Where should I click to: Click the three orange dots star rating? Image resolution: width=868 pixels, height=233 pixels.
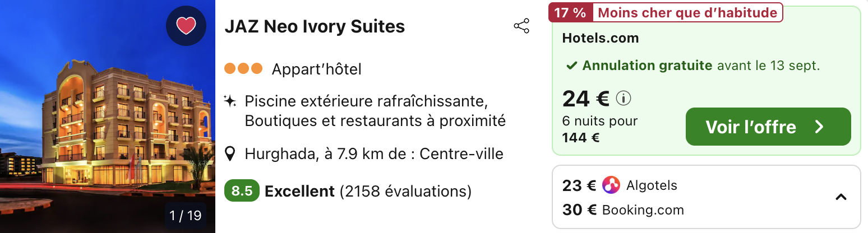click(x=243, y=69)
